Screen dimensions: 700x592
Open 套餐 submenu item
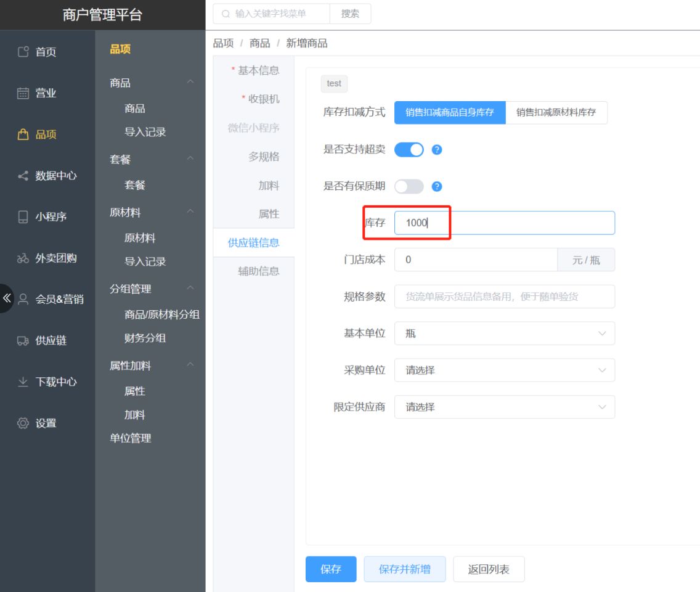pos(135,186)
